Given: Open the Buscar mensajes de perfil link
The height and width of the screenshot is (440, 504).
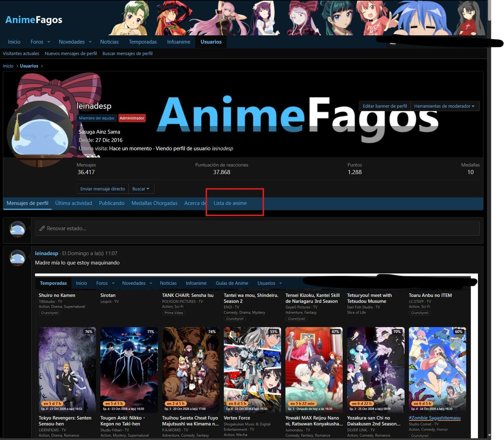Looking at the screenshot, I should pos(128,54).
